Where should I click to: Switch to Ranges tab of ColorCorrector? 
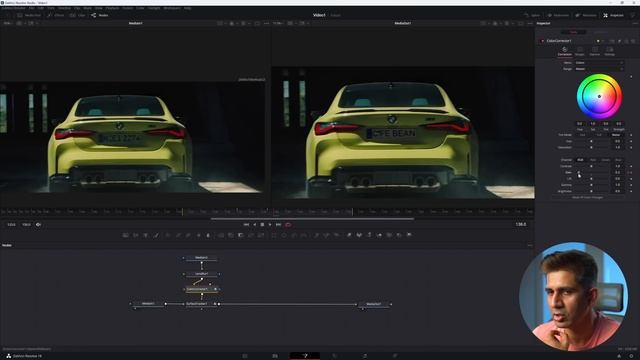pyautogui.click(x=580, y=51)
